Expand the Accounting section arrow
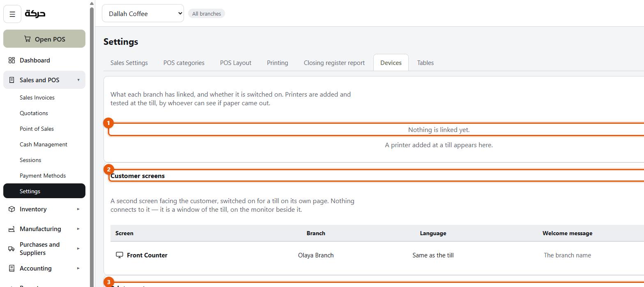 pyautogui.click(x=78, y=268)
